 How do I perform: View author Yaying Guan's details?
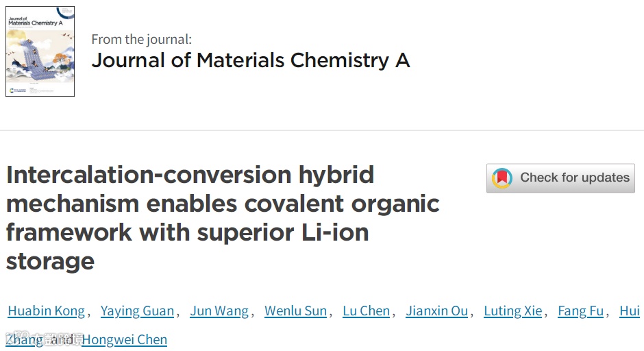(x=137, y=311)
